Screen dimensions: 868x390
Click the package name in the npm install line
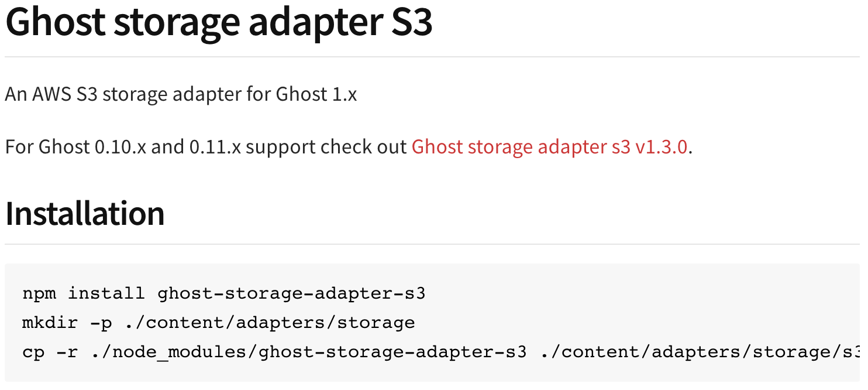coord(291,293)
